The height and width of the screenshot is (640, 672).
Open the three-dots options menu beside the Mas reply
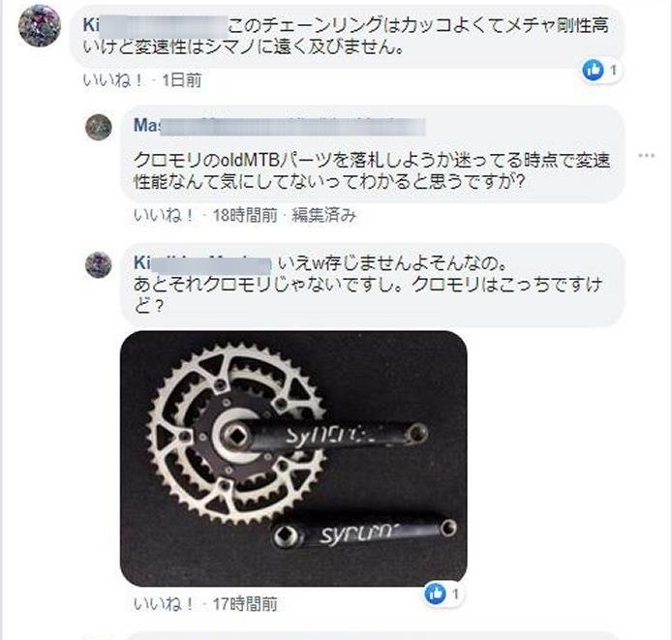point(646,155)
